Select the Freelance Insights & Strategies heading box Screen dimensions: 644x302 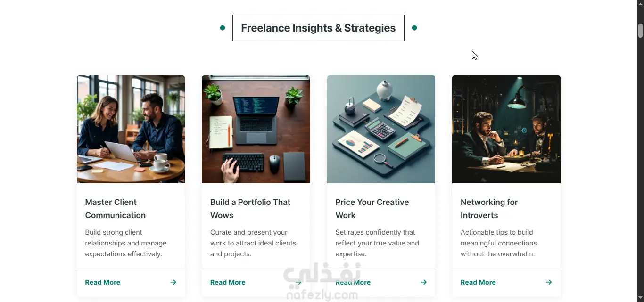pos(318,28)
